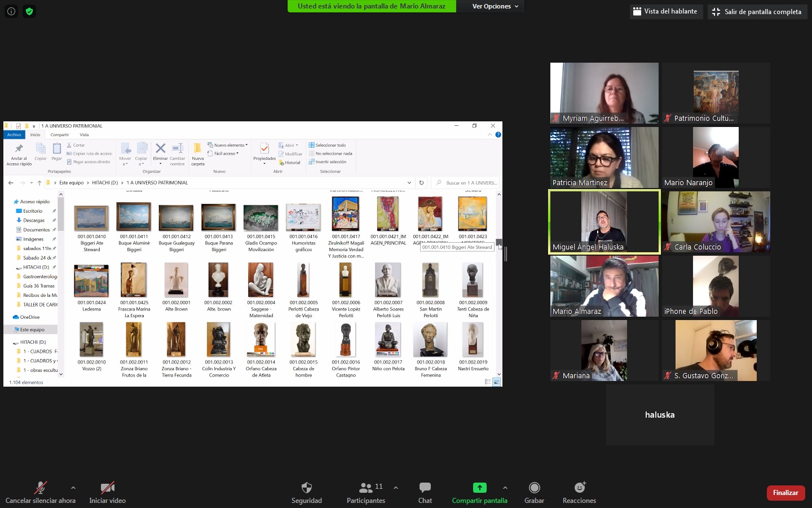
Task: Click the green encryption shield icon
Action: click(29, 11)
